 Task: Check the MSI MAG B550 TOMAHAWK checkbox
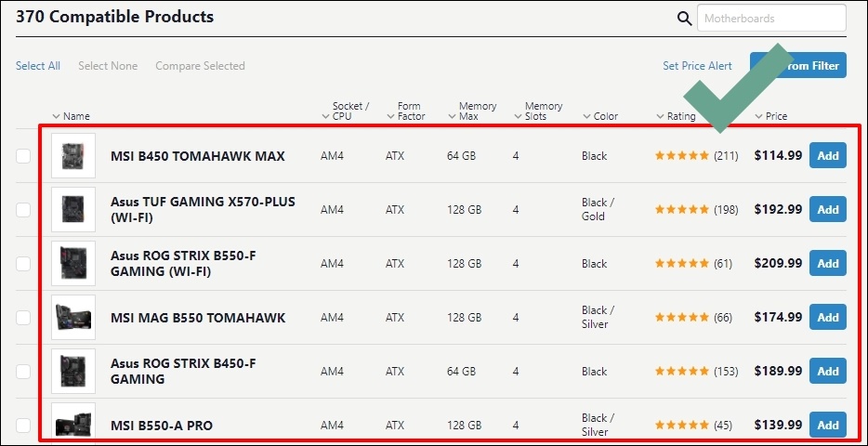click(x=23, y=318)
